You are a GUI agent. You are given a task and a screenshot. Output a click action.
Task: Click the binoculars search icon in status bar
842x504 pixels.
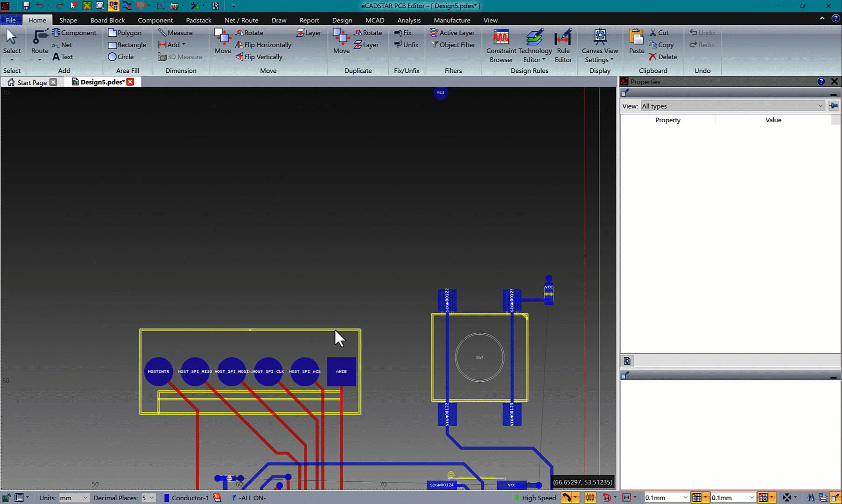[x=811, y=498]
